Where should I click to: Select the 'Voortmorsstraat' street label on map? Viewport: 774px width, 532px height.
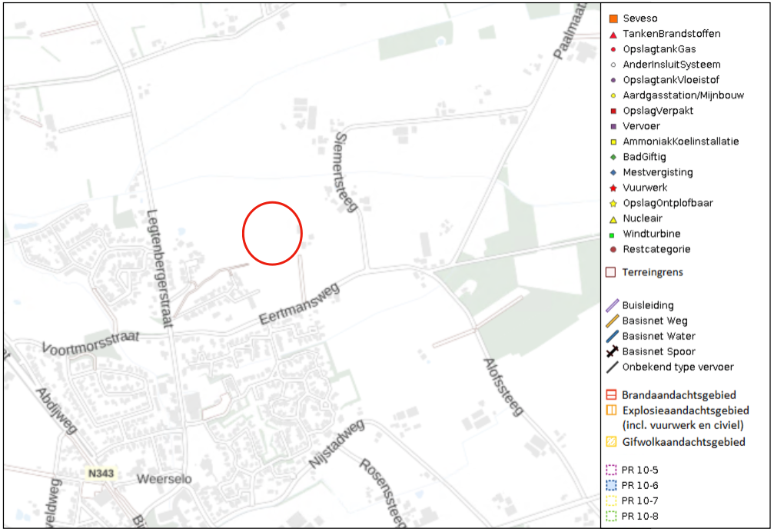tap(91, 343)
